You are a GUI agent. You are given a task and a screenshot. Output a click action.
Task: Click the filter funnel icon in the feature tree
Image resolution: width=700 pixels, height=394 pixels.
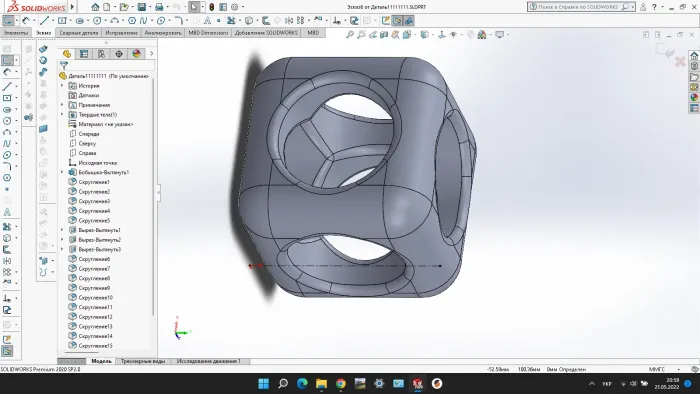coord(64,66)
